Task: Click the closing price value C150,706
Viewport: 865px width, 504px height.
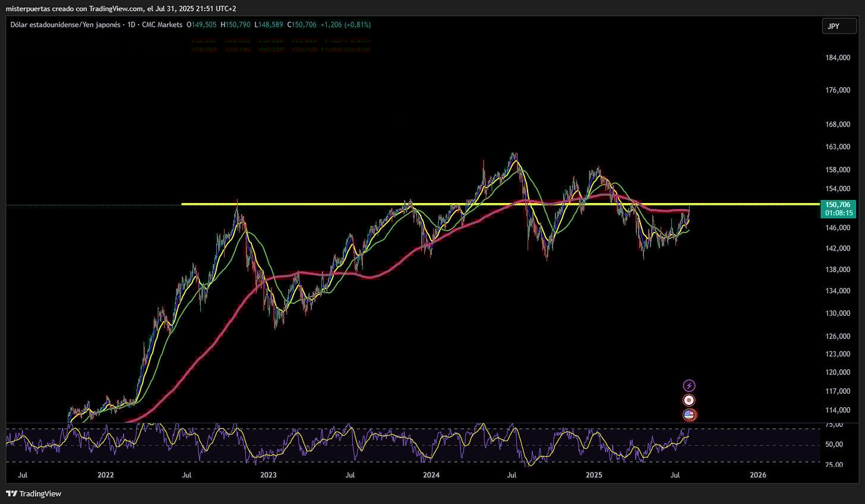Action: click(302, 25)
